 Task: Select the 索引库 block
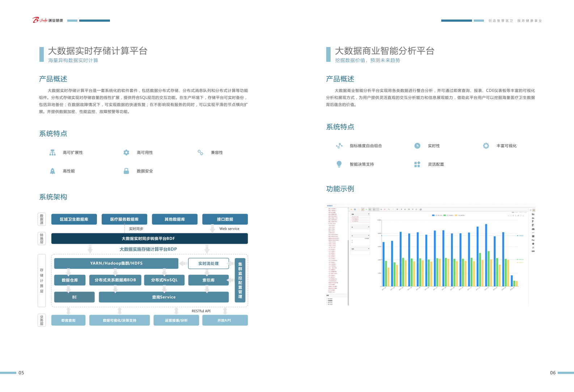[208, 280]
